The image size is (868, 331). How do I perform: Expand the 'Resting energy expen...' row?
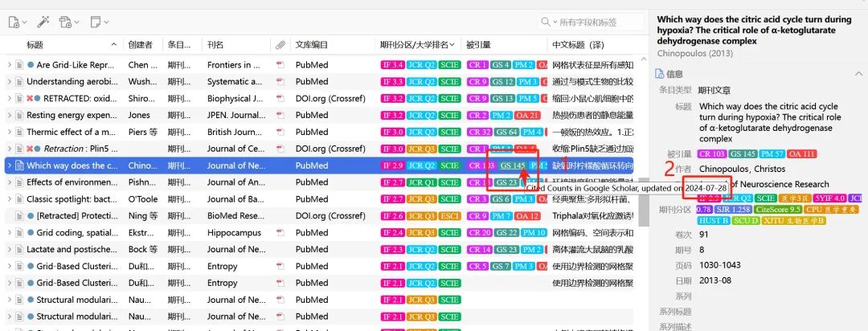(x=10, y=115)
